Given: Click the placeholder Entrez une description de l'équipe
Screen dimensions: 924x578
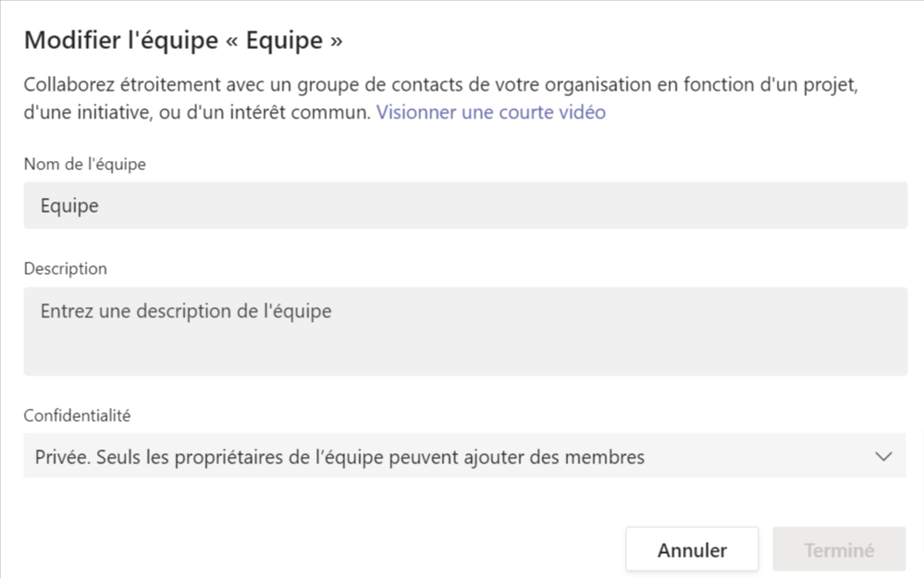Looking at the screenshot, I should [x=186, y=311].
